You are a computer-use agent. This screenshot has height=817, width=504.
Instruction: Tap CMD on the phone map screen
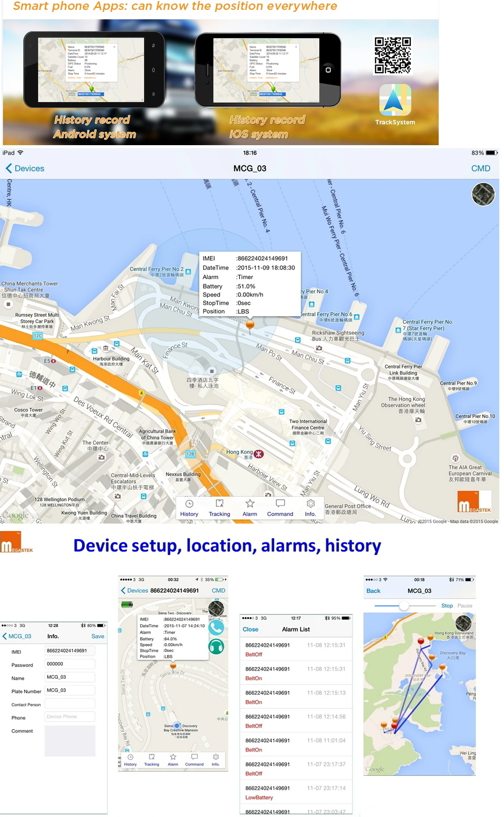point(218,591)
